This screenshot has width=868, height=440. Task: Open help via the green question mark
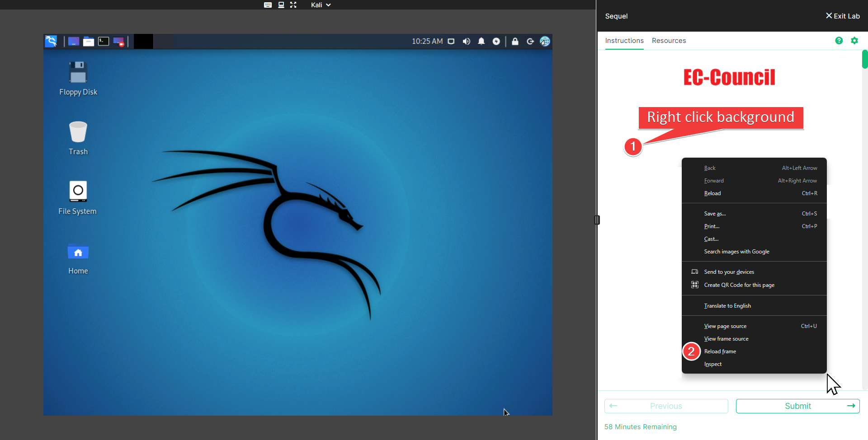click(x=839, y=41)
